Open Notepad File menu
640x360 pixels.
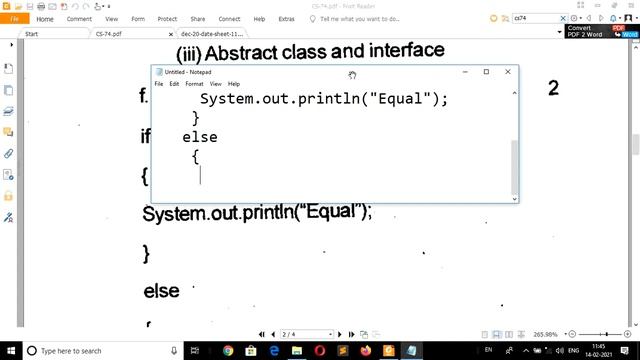point(159,84)
